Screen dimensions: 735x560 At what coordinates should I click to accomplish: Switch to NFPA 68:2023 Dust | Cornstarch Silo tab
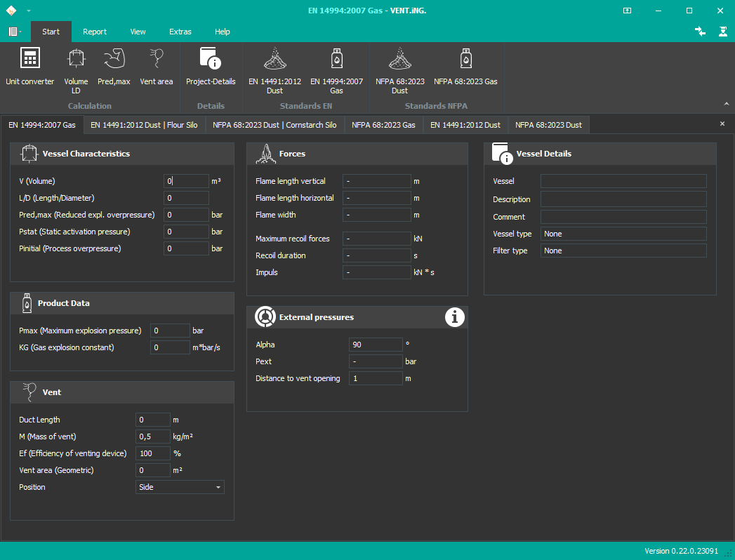point(274,125)
